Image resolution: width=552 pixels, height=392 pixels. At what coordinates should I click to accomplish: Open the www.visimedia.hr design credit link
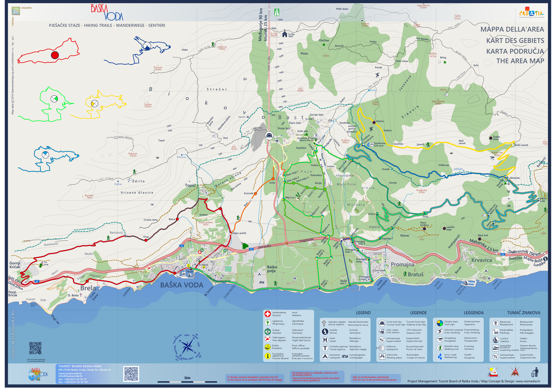528,381
